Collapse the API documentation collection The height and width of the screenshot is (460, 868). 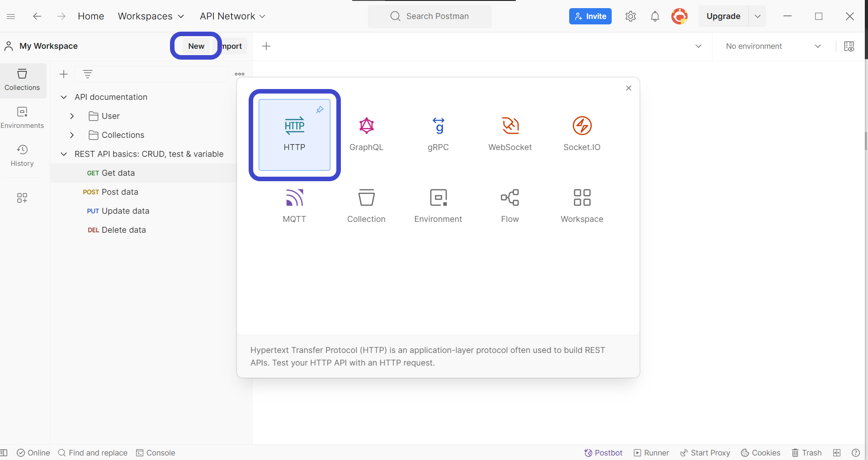coord(64,97)
